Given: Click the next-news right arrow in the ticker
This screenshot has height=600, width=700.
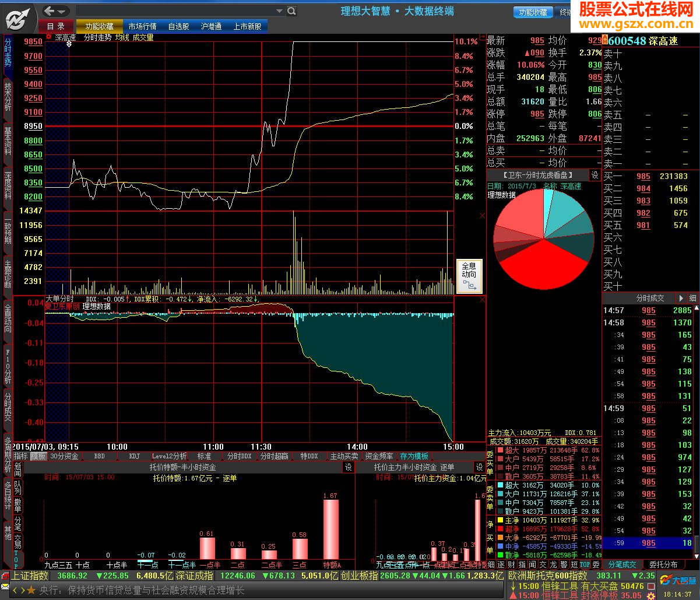Looking at the screenshot, I should click(23, 590).
